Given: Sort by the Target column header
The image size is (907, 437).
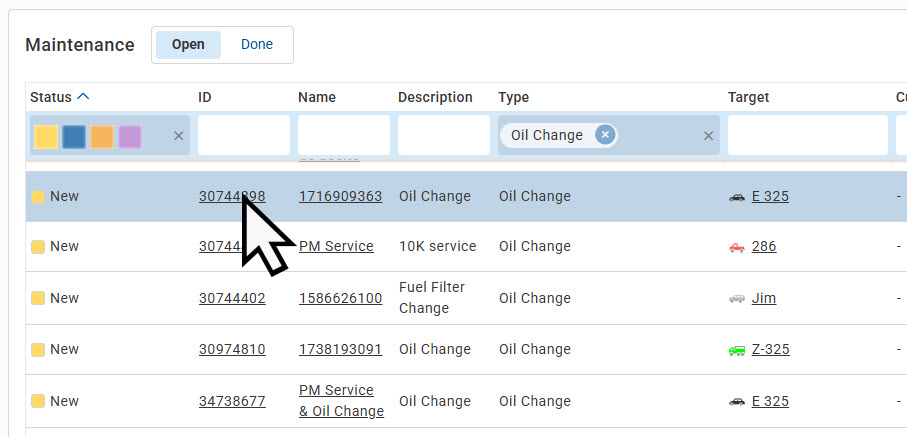Looking at the screenshot, I should (749, 97).
